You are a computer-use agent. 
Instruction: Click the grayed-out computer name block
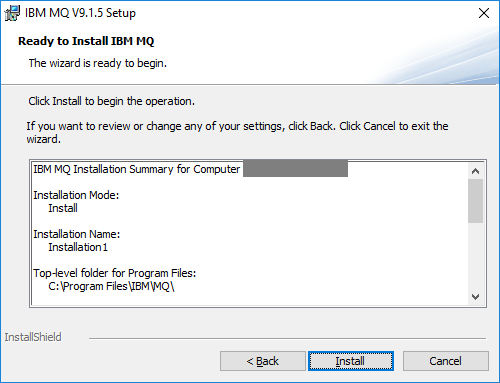[x=295, y=168]
